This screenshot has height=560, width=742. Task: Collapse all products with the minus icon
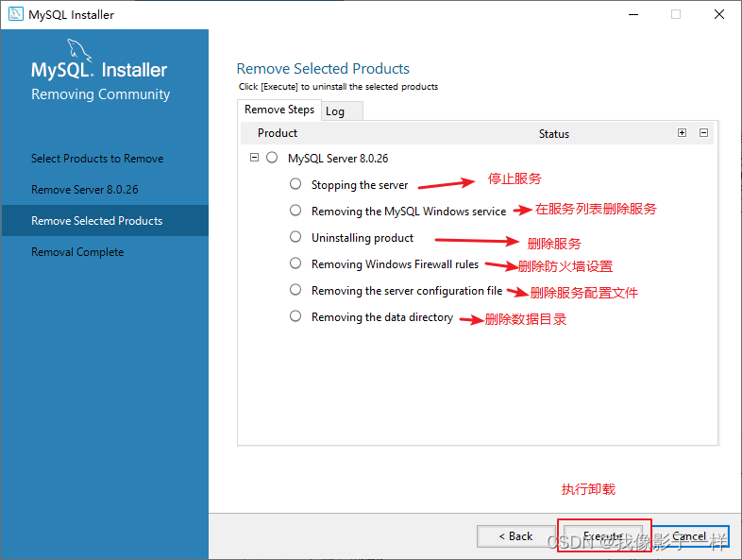(x=703, y=132)
